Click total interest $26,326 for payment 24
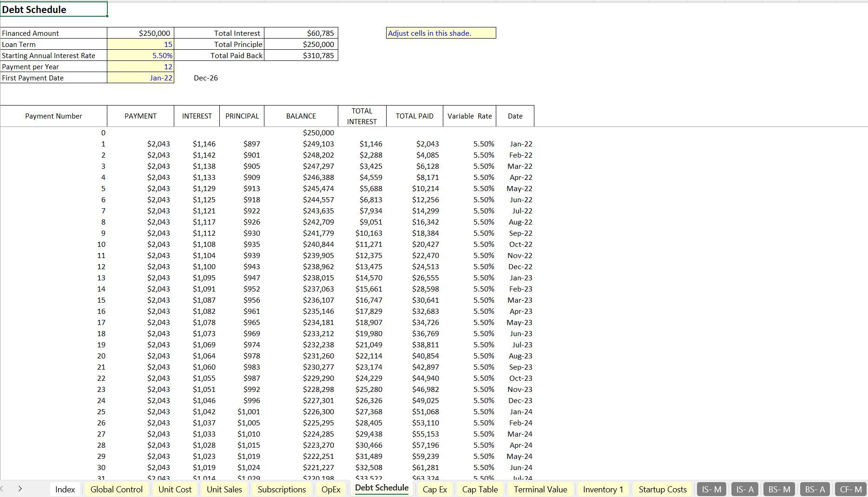 click(362, 400)
